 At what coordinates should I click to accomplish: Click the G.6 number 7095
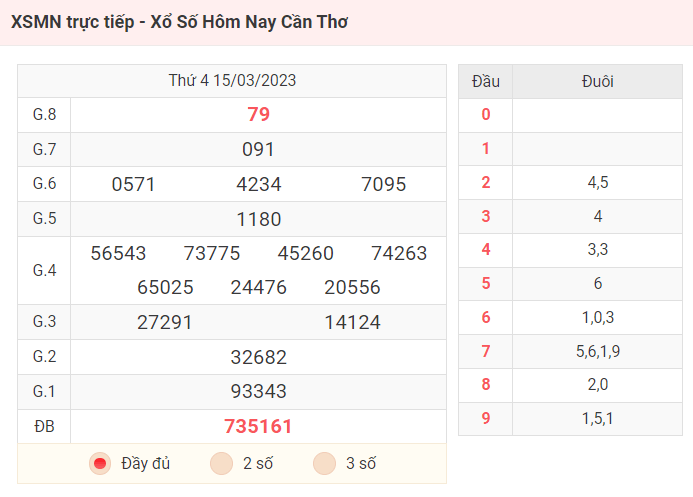384,184
